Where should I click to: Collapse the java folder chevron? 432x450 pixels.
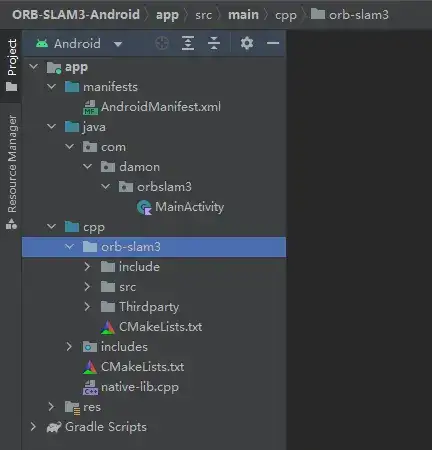click(x=52, y=127)
